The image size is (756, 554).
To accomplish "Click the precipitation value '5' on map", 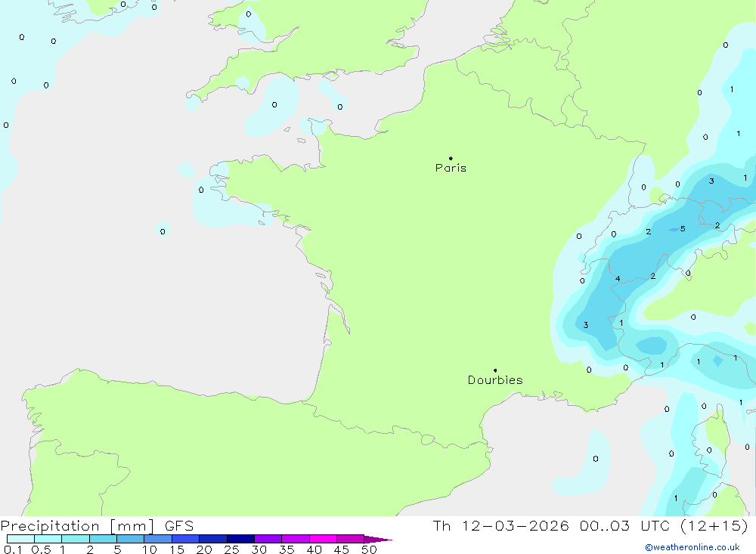I will tap(683, 228).
